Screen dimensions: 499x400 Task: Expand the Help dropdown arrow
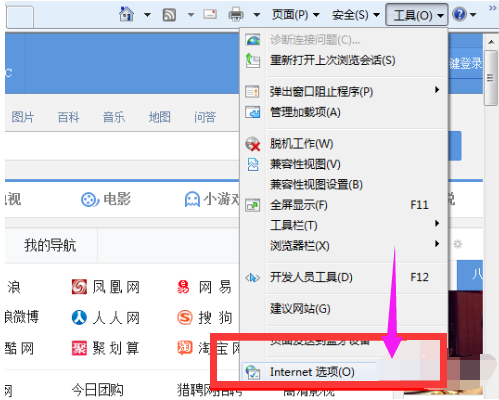472,15
